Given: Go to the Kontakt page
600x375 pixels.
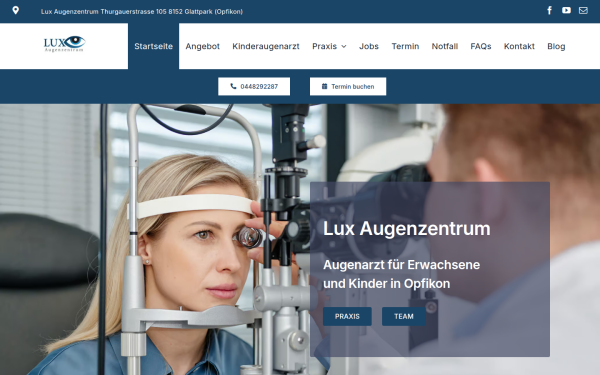Looking at the screenshot, I should click(x=519, y=46).
